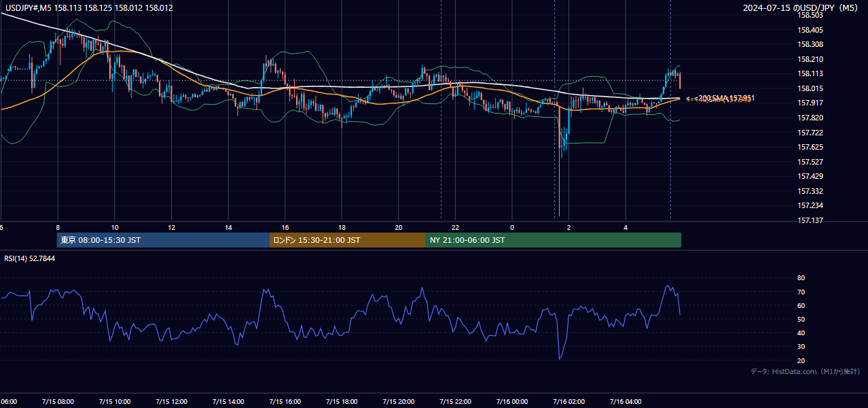Click the 7/15 10:00 bottom time label
Image resolution: width=868 pixels, height=408 pixels.
tap(114, 402)
